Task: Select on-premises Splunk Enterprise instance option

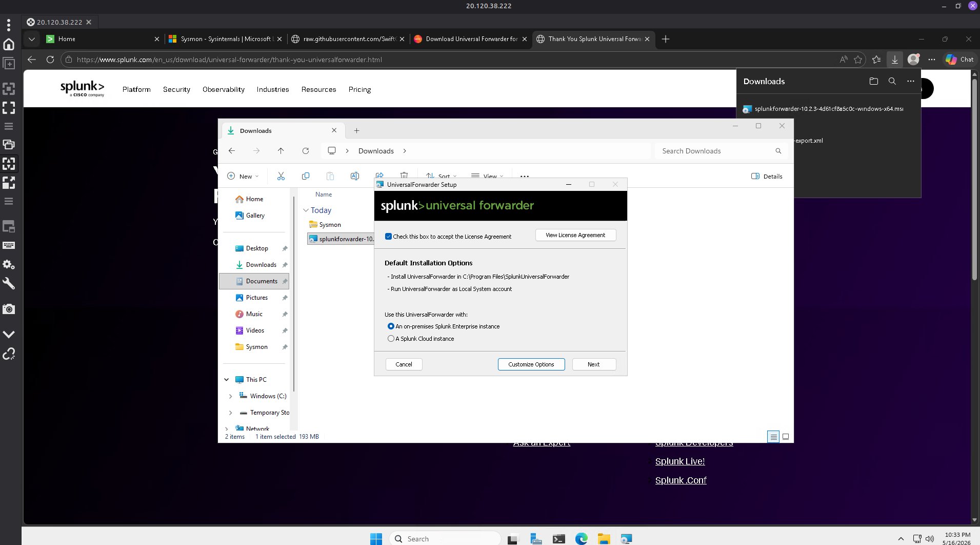Action: click(x=391, y=326)
